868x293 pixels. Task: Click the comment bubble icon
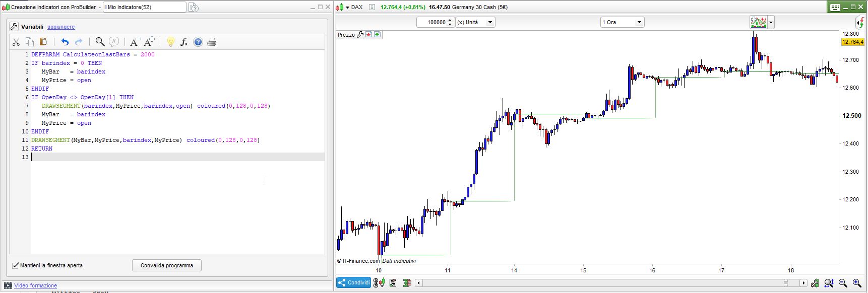pyautogui.click(x=114, y=42)
